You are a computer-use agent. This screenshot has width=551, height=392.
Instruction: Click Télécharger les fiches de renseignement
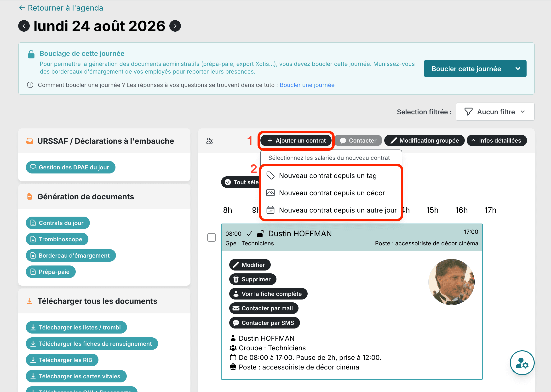(x=92, y=344)
